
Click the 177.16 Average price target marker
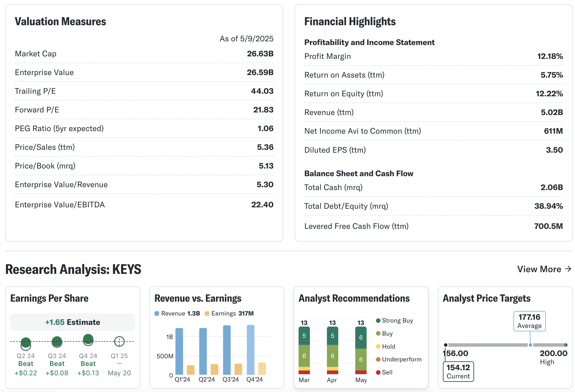[529, 321]
